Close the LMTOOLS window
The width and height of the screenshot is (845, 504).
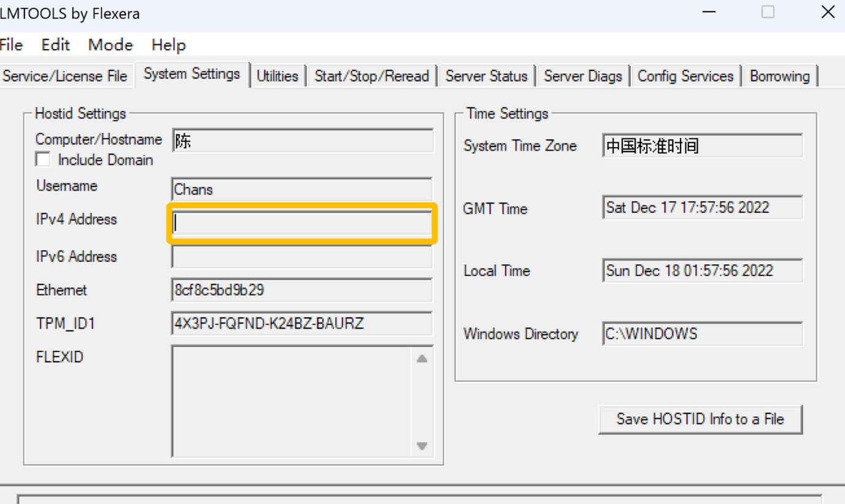pos(827,12)
